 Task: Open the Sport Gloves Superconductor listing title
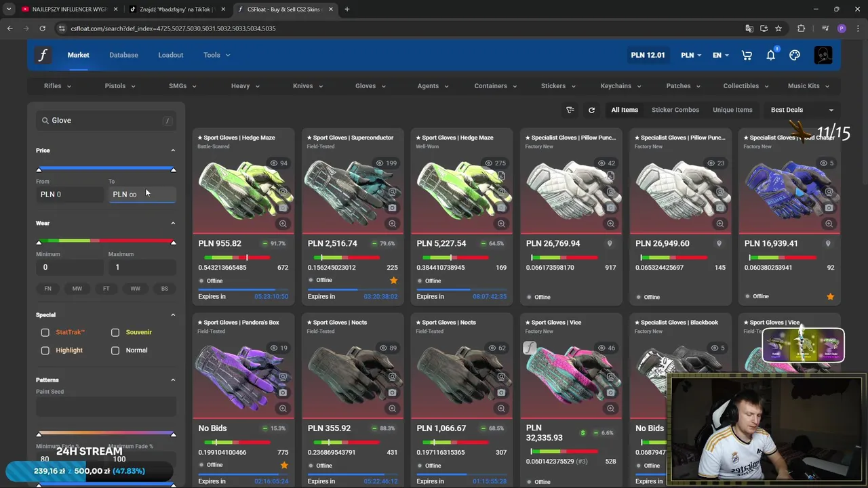tap(351, 138)
